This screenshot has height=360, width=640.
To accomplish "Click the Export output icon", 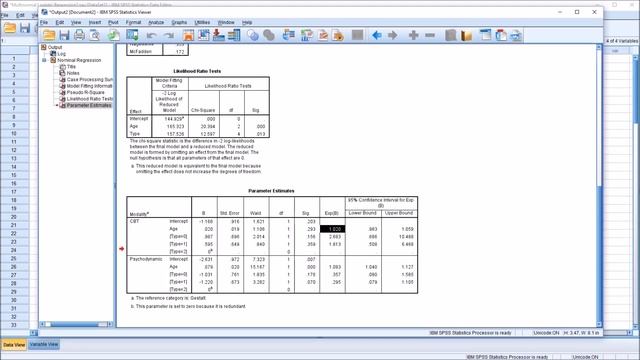I will point(114,35).
